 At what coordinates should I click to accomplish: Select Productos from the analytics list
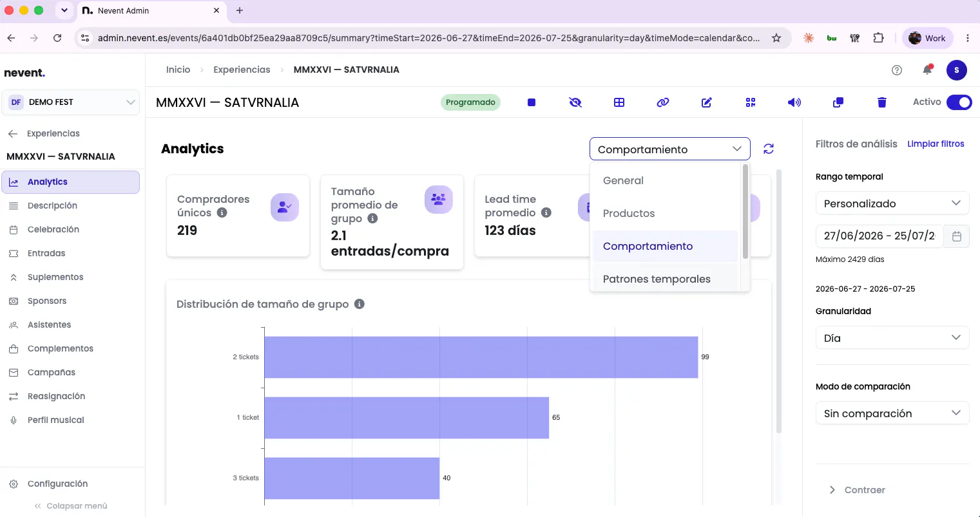[x=665, y=214]
